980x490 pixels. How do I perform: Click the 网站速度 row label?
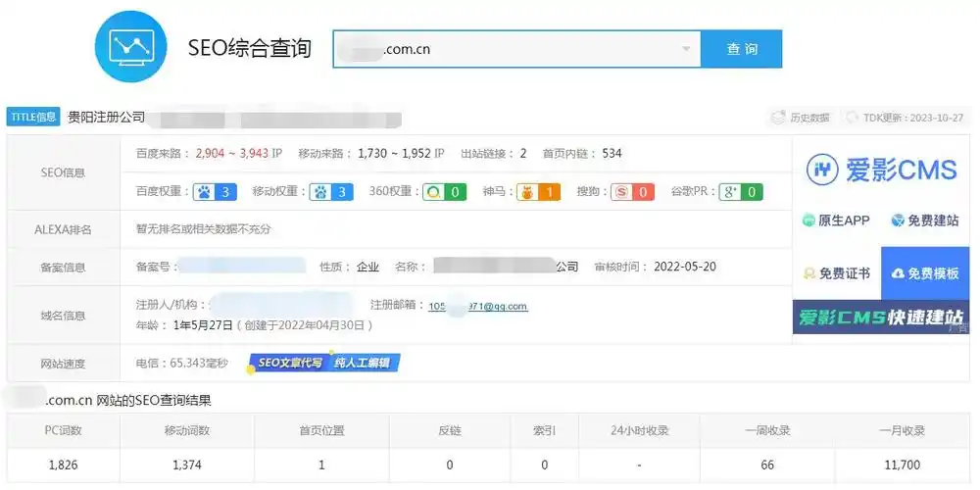(63, 364)
